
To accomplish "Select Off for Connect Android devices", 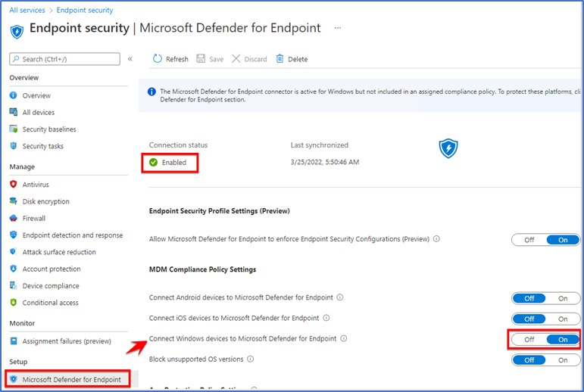I will coord(529,298).
